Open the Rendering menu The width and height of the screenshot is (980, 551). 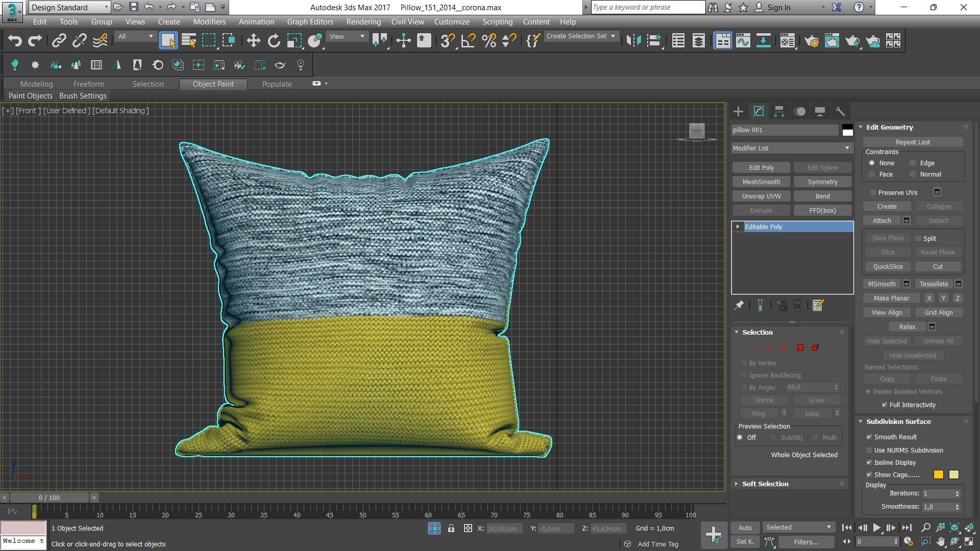(x=363, y=22)
